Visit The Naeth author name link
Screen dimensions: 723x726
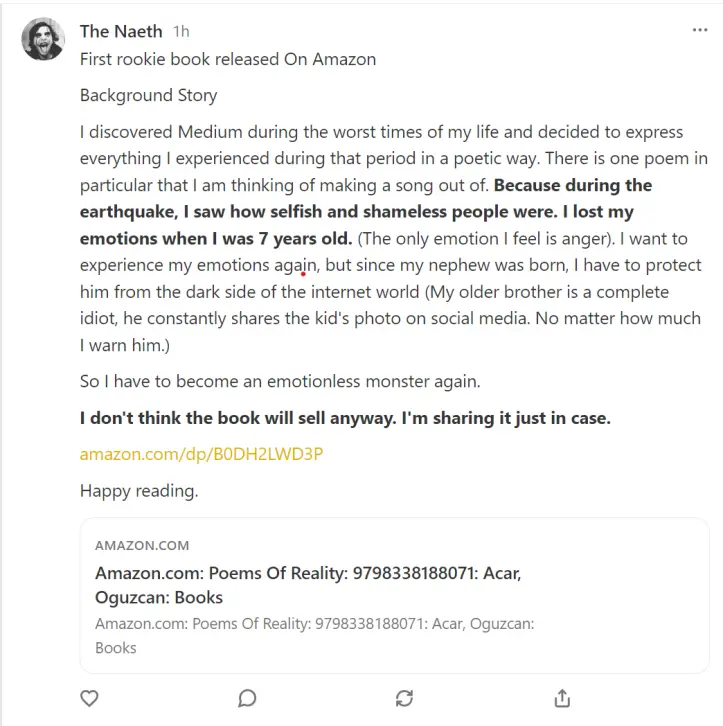point(121,31)
